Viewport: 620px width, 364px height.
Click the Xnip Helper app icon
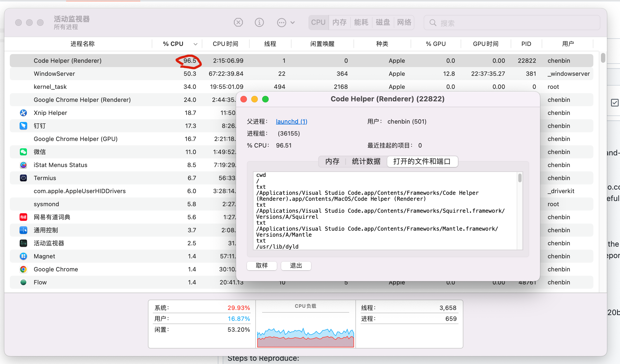pyautogui.click(x=23, y=113)
